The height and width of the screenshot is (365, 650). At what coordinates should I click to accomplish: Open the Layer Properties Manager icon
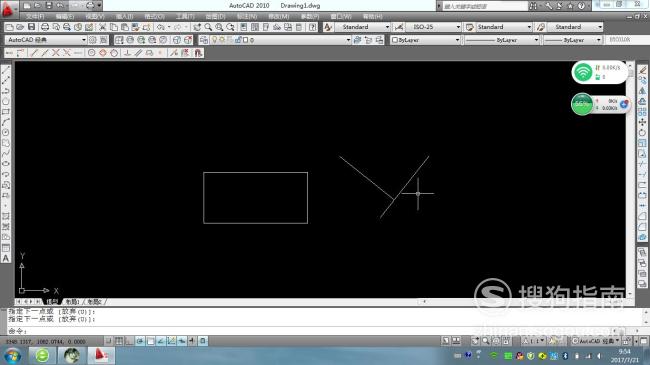pos(204,40)
